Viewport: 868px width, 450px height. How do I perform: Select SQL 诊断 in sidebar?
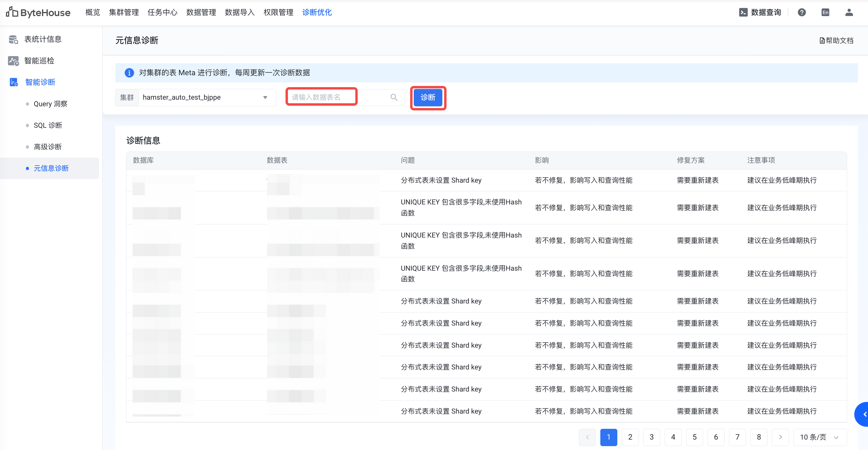click(x=48, y=126)
